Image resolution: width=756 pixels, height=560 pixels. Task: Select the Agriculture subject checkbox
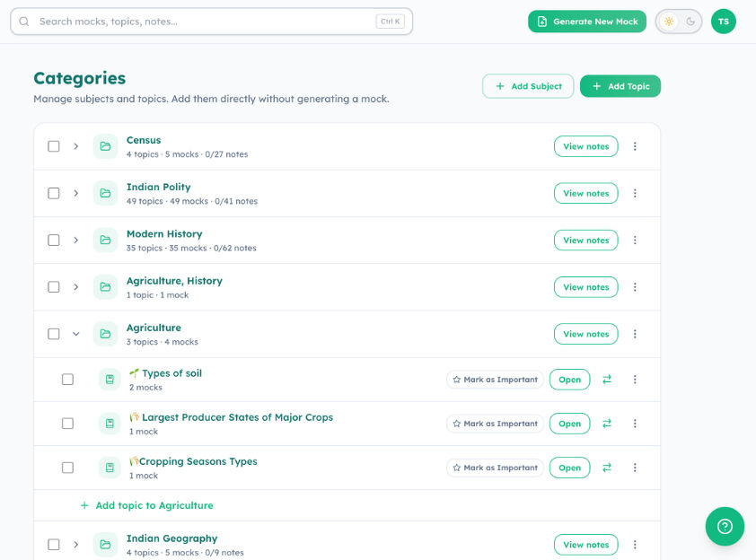[x=54, y=334]
